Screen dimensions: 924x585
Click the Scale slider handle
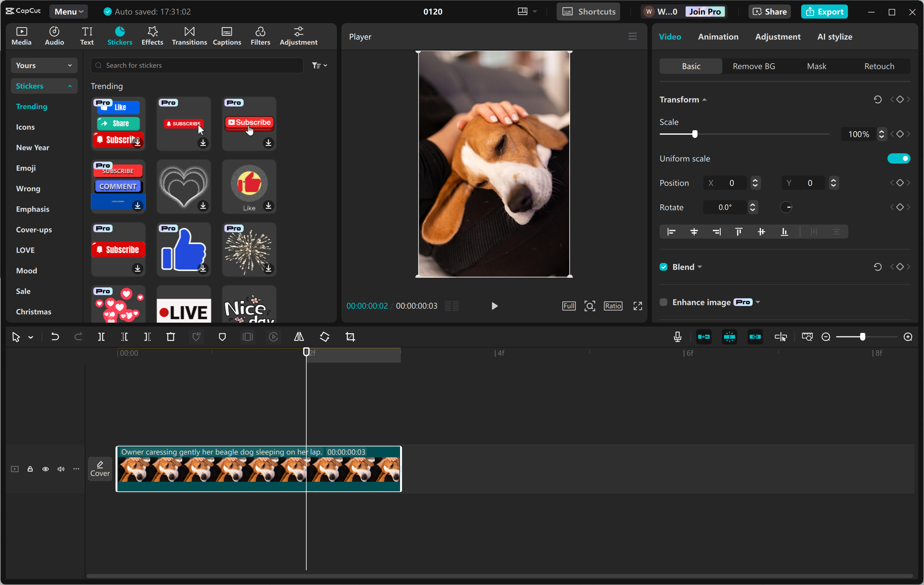(695, 134)
